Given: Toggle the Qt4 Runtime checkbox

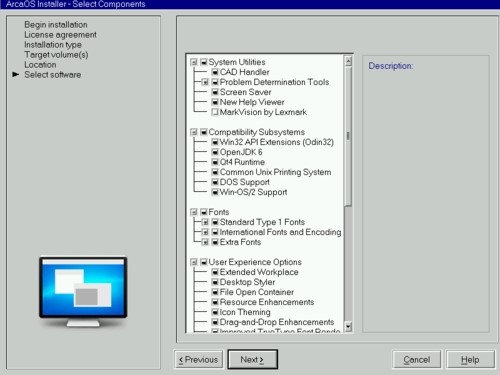Looking at the screenshot, I should coord(215,162).
